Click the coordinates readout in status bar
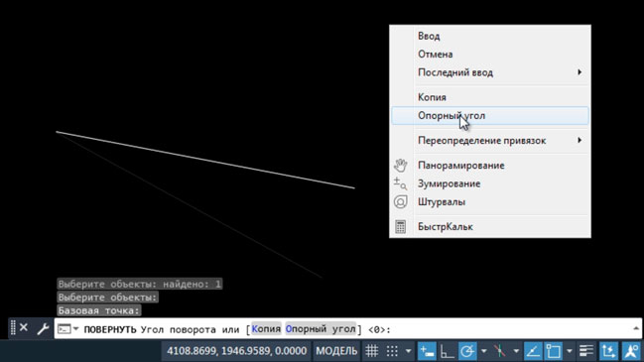 coord(236,351)
